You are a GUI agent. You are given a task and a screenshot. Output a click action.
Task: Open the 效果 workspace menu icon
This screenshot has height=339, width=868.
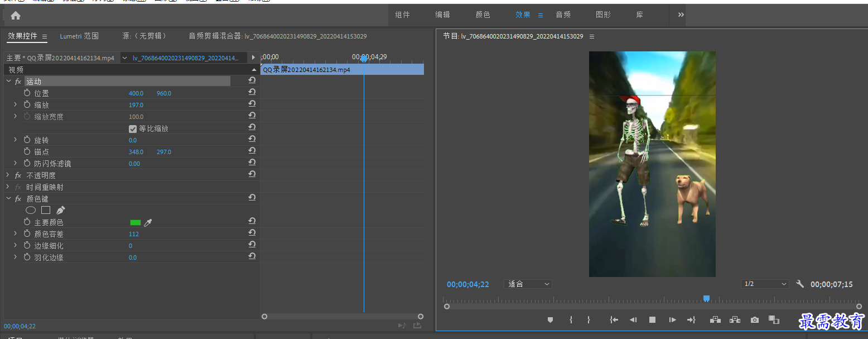541,16
